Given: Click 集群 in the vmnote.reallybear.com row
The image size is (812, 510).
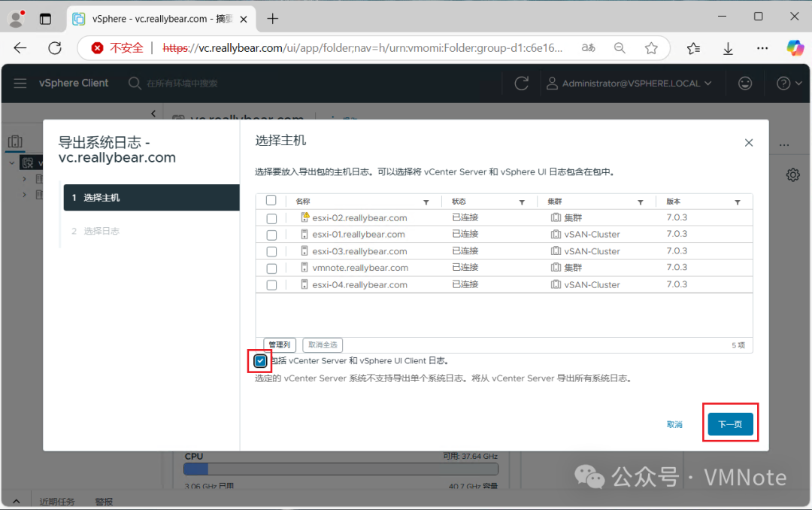Looking at the screenshot, I should [x=573, y=268].
